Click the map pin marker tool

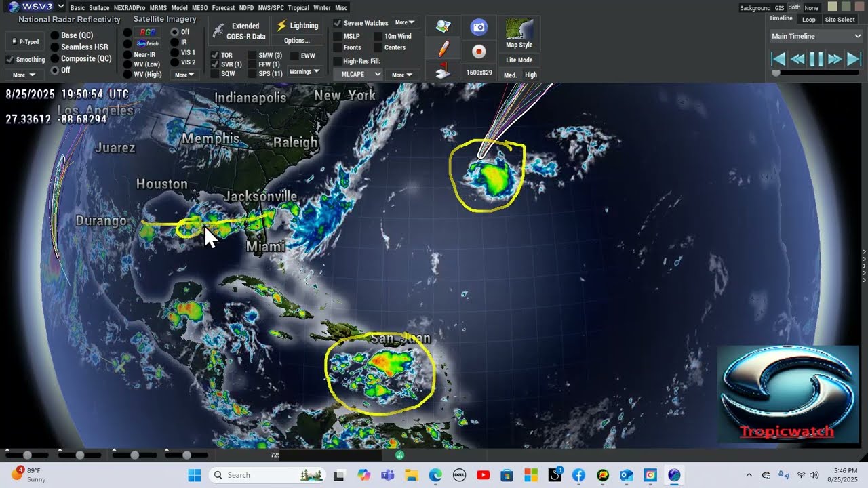[x=443, y=70]
